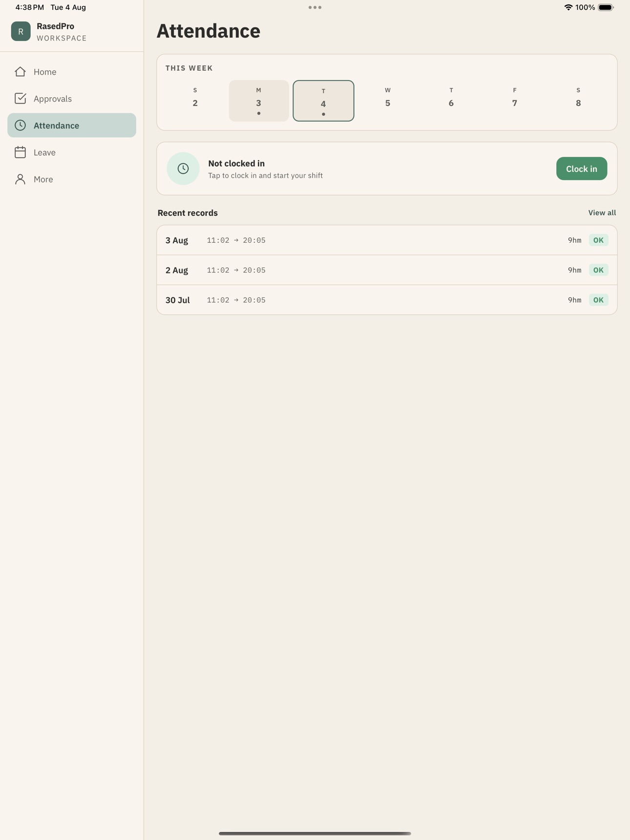630x840 pixels.
Task: Open the 30 Jul attendance record
Action: (x=387, y=300)
